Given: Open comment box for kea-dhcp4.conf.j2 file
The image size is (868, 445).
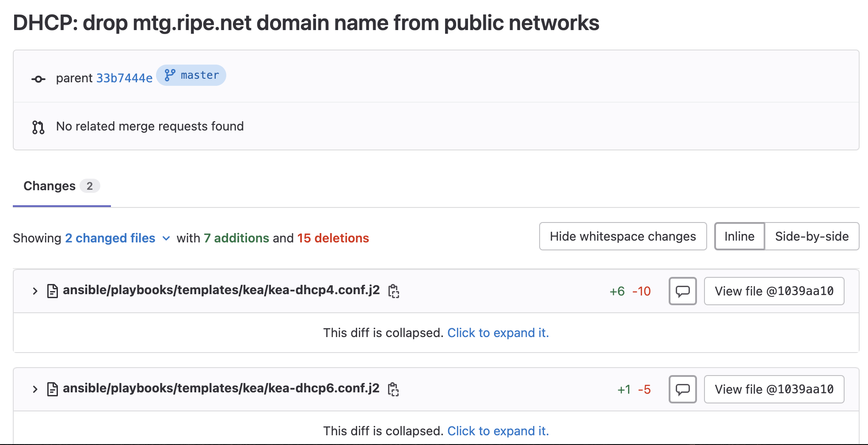Looking at the screenshot, I should coord(682,291).
